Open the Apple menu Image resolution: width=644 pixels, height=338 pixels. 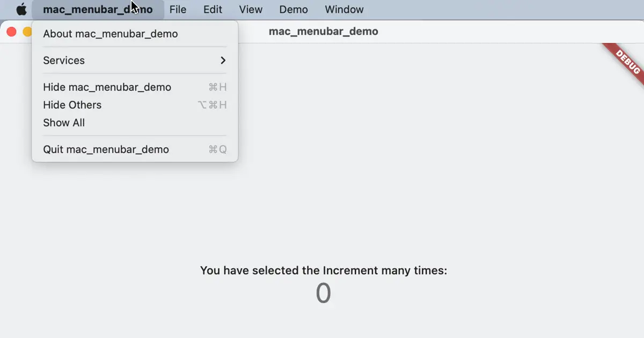click(21, 10)
